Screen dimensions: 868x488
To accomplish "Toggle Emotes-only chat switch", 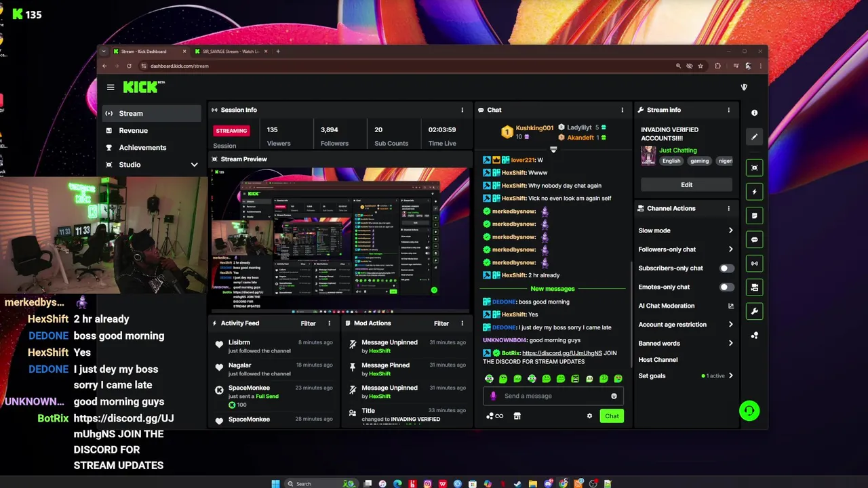I will pos(726,287).
